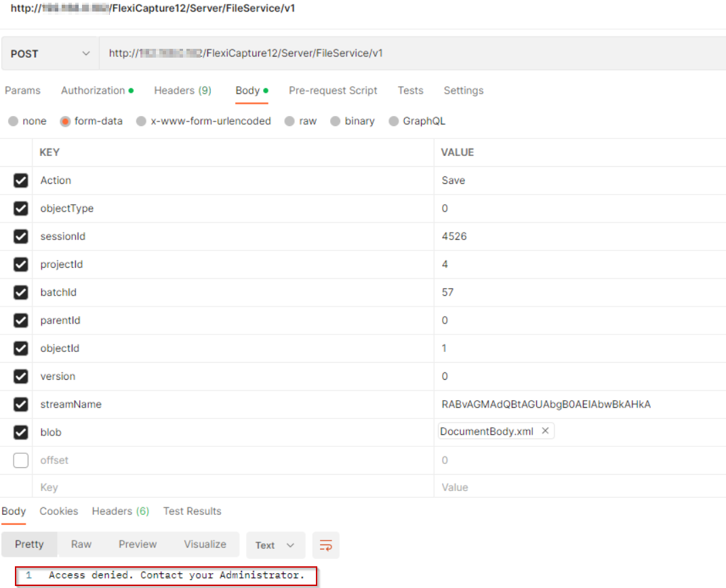The height and width of the screenshot is (588, 726).
Task: Click the offset key name
Action: click(x=54, y=460)
